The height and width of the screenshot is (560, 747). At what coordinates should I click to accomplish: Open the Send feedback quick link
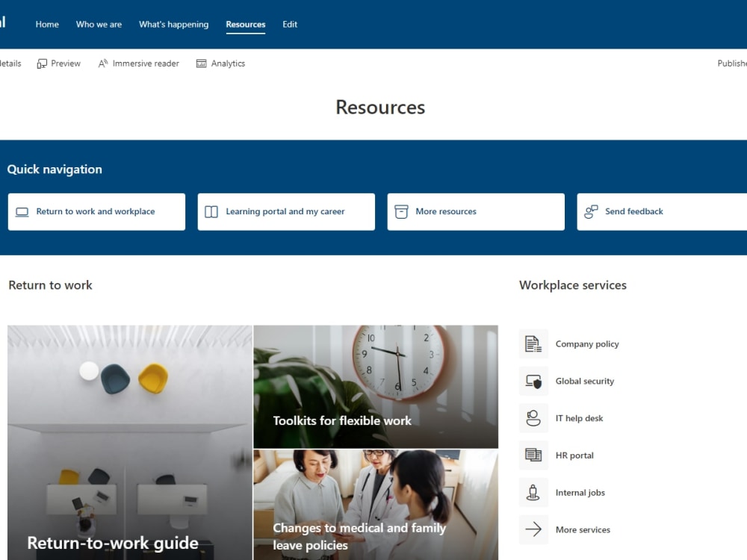[662, 212]
